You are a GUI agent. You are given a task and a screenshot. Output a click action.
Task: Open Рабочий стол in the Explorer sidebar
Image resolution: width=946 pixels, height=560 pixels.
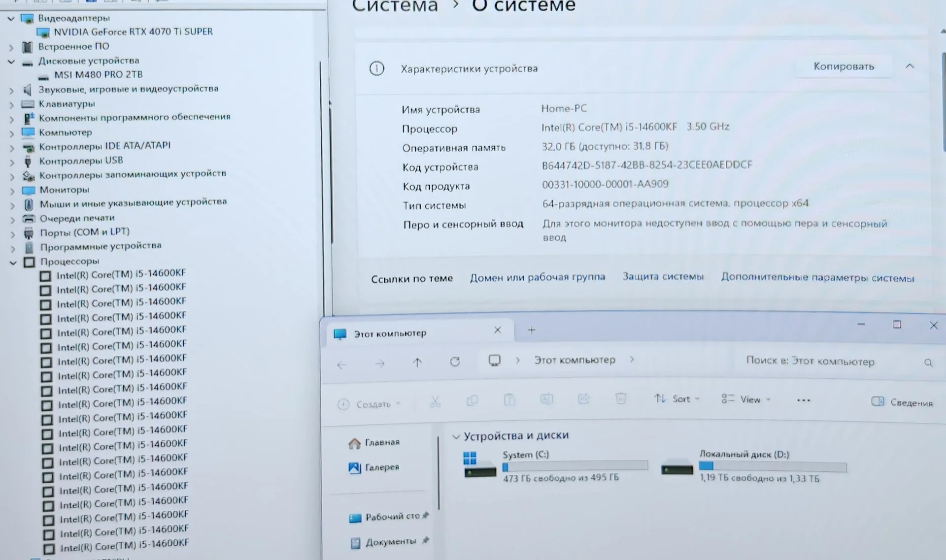tap(389, 517)
